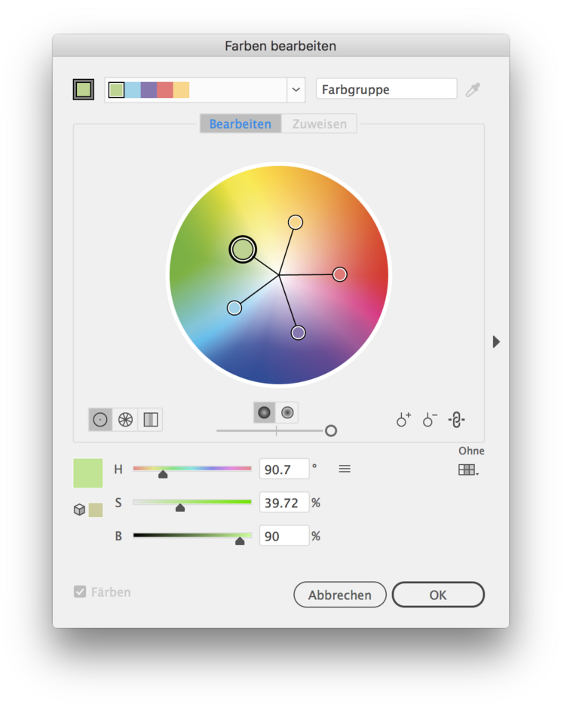Click the Abbrechen button
The width and height of the screenshot is (573, 728).
click(x=340, y=595)
